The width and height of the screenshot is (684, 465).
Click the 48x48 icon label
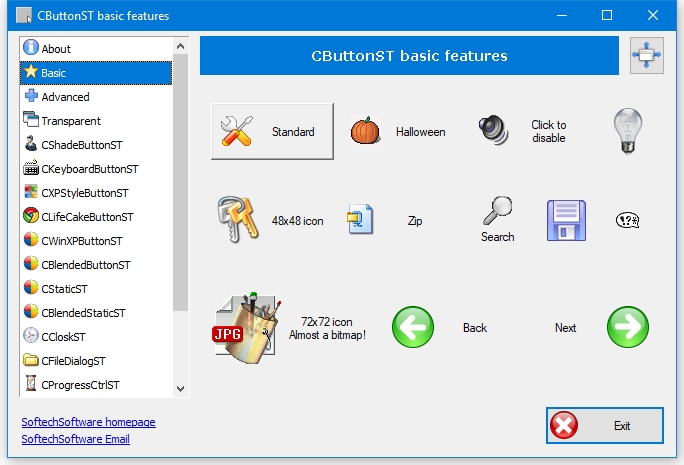tap(298, 221)
